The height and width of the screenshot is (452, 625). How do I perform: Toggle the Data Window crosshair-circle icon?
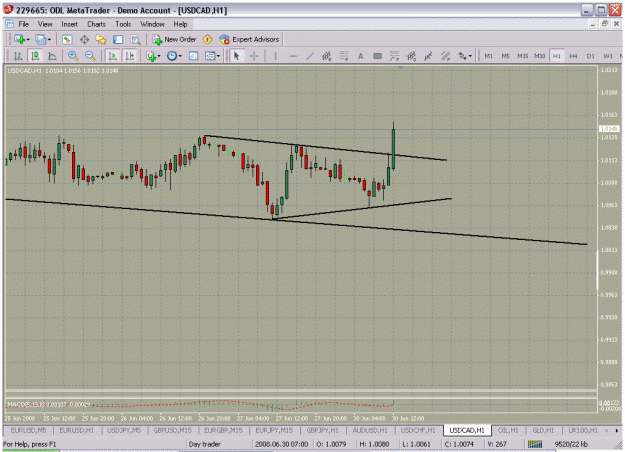[84, 39]
